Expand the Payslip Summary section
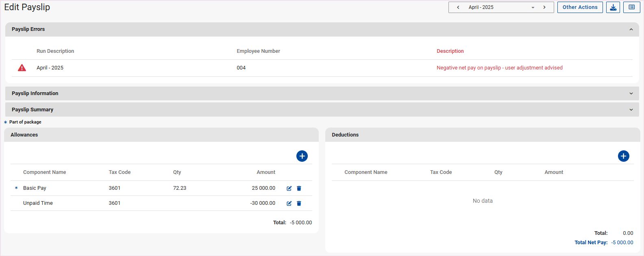 click(631, 110)
